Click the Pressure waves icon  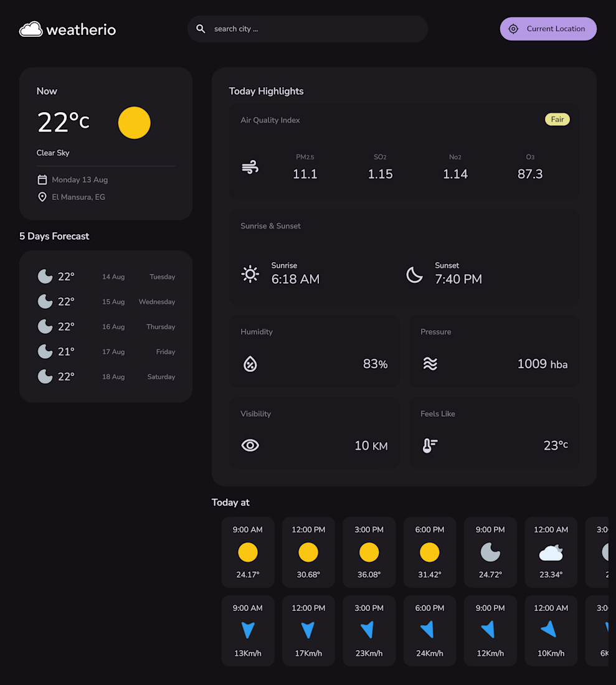pyautogui.click(x=430, y=364)
